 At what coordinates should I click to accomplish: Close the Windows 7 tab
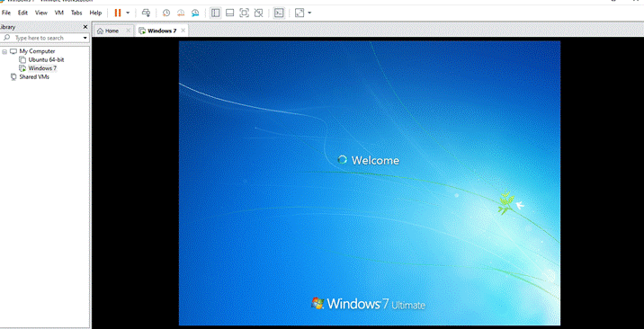click(183, 31)
